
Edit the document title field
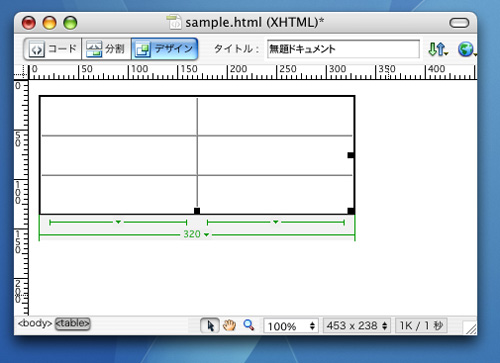coord(343,49)
